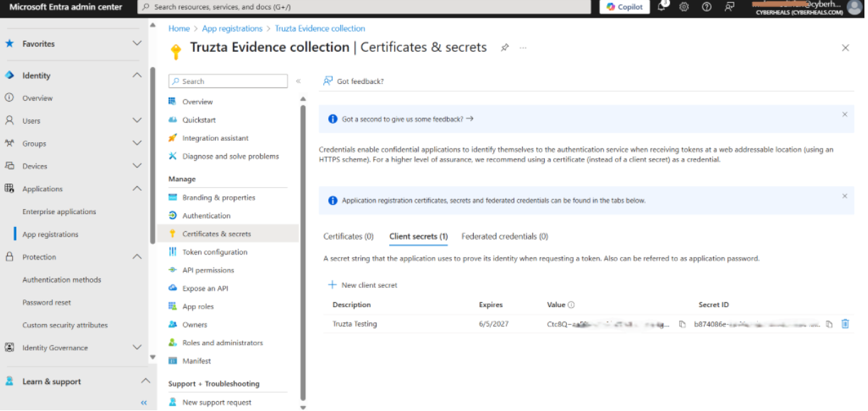The height and width of the screenshot is (411, 868).
Task: Open API permissions
Action: (x=208, y=270)
